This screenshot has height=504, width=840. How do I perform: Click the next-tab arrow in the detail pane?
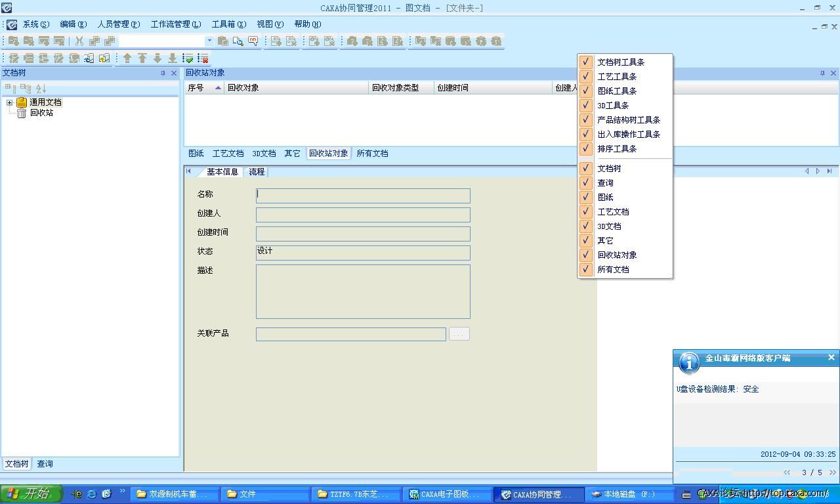click(x=818, y=171)
